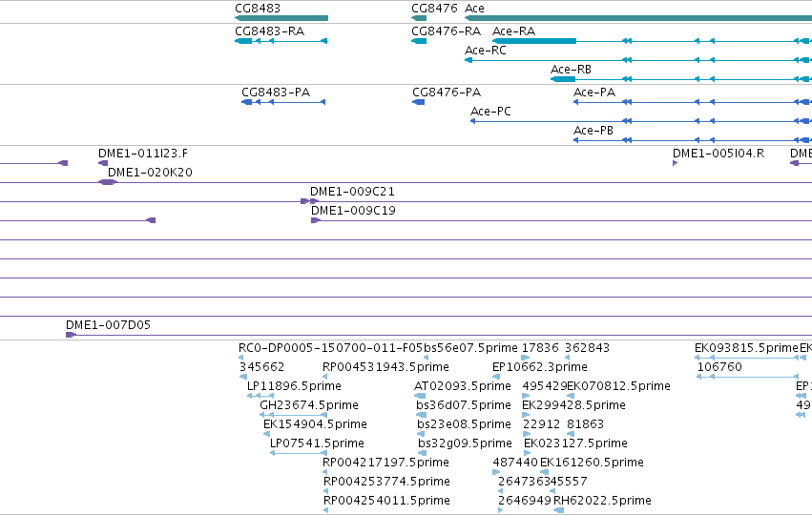
Task: Select the DME1-005I04.R small arrow marker
Action: [x=676, y=163]
